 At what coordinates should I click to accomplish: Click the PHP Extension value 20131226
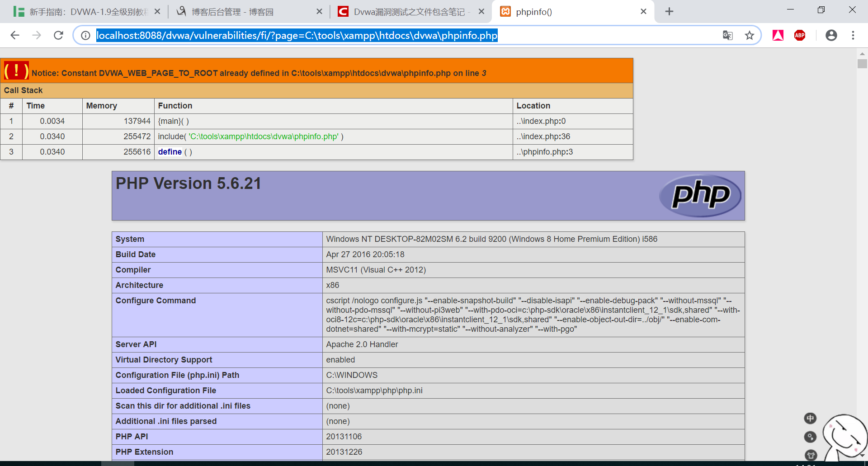pyautogui.click(x=344, y=452)
